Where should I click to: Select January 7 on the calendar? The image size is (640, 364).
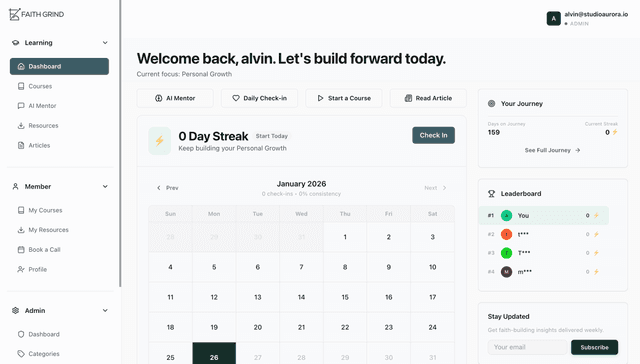click(x=301, y=267)
